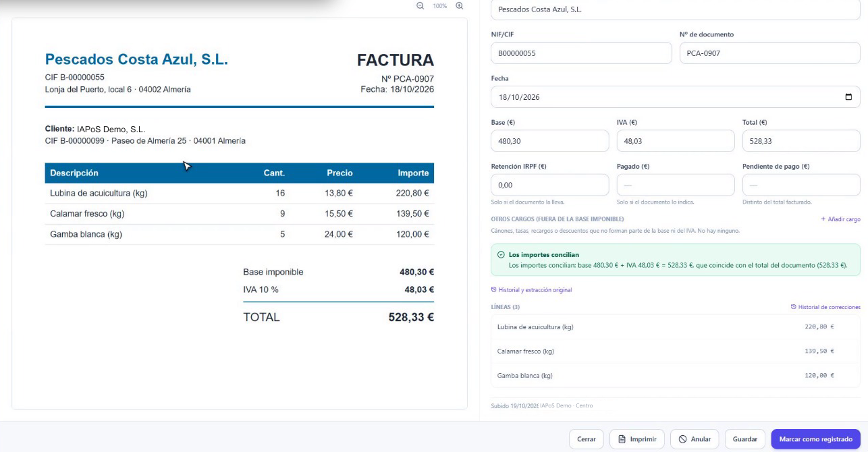Open Historial y extracción original

point(531,290)
